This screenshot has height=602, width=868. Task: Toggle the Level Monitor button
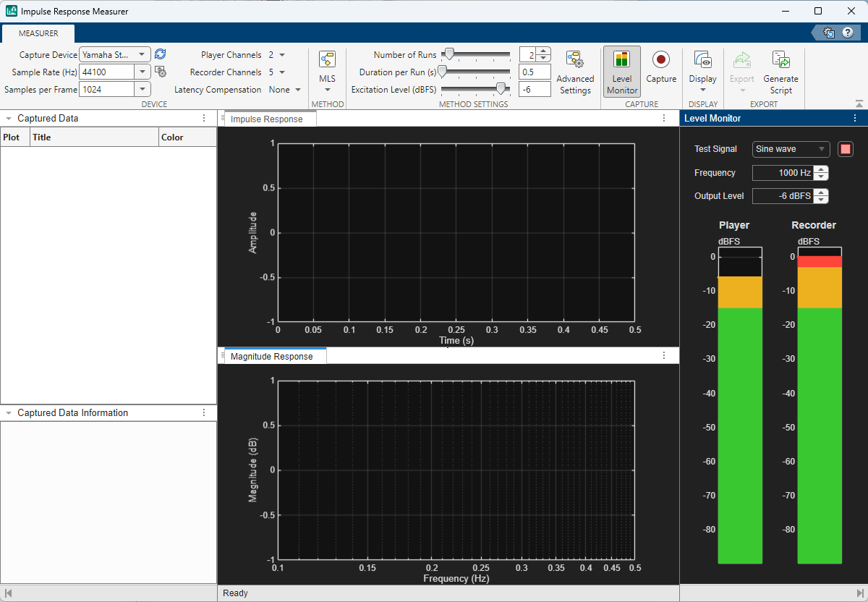pyautogui.click(x=622, y=72)
